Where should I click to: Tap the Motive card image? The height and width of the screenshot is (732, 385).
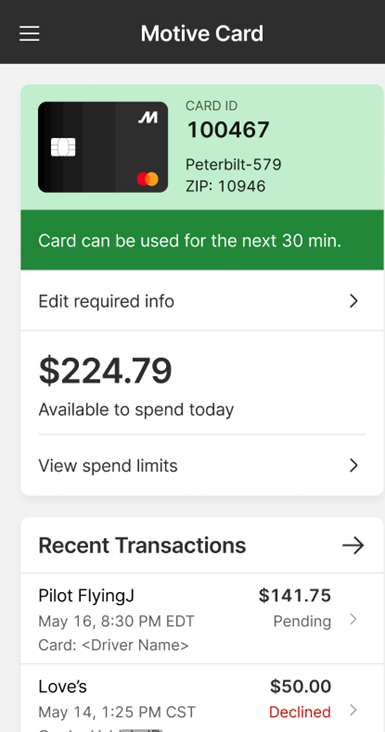coord(103,147)
